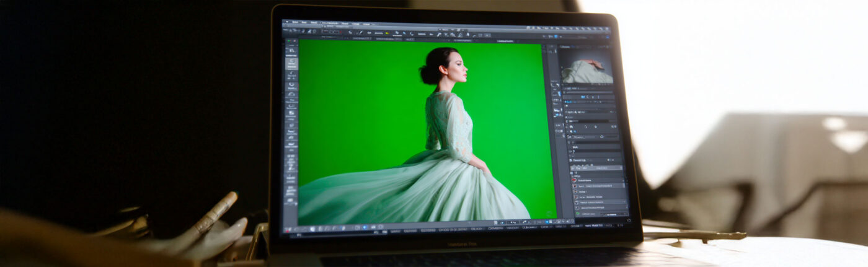Viewport: 868px width, 267px height.
Task: Select the highlighted tool in left toolbar
Action: coord(291,63)
